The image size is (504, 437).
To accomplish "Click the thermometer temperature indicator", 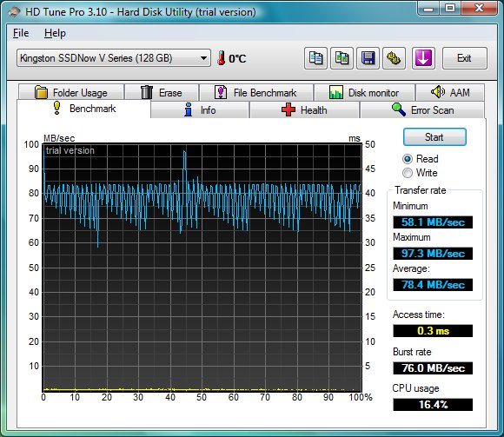I will coord(221,58).
